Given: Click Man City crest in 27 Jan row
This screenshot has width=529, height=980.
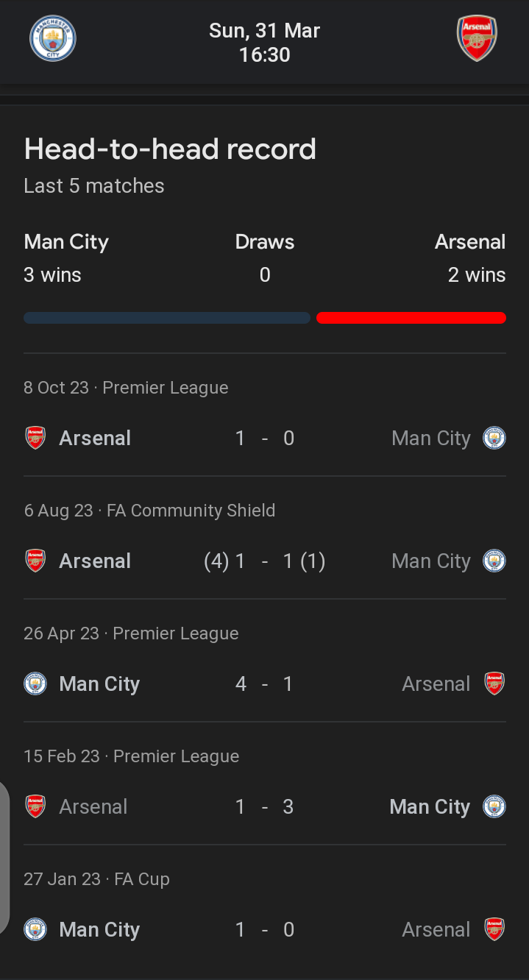Looking at the screenshot, I should pos(35,930).
